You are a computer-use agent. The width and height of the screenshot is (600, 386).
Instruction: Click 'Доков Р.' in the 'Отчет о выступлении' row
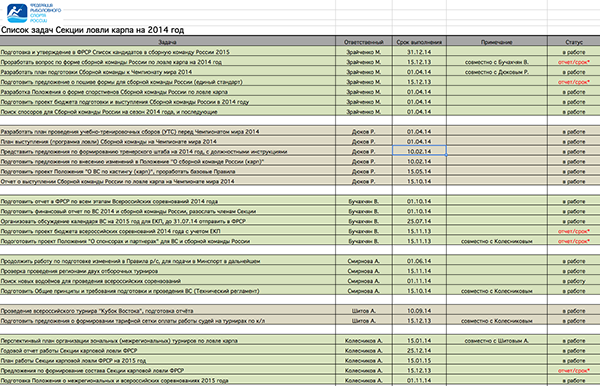(364, 181)
